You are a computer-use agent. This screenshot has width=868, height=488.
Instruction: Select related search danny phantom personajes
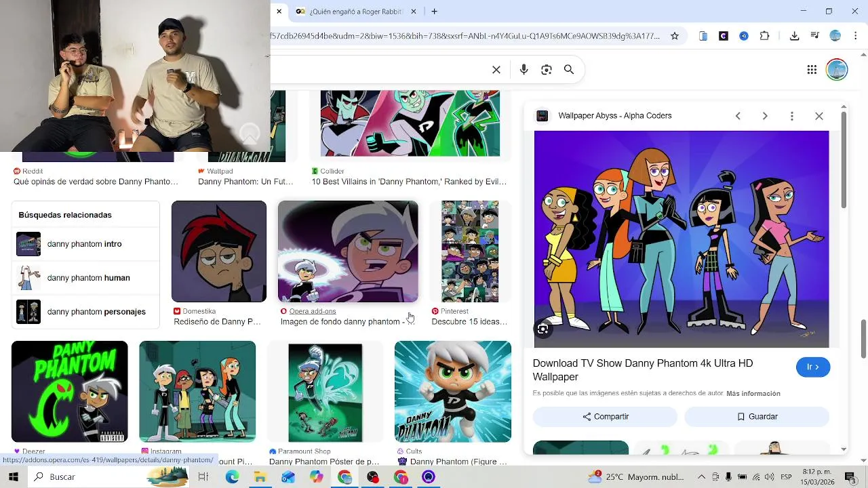click(85, 312)
